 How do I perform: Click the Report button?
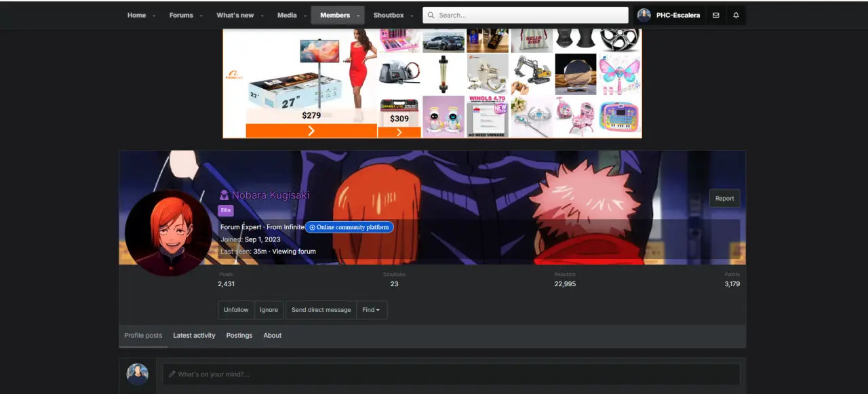tap(725, 198)
